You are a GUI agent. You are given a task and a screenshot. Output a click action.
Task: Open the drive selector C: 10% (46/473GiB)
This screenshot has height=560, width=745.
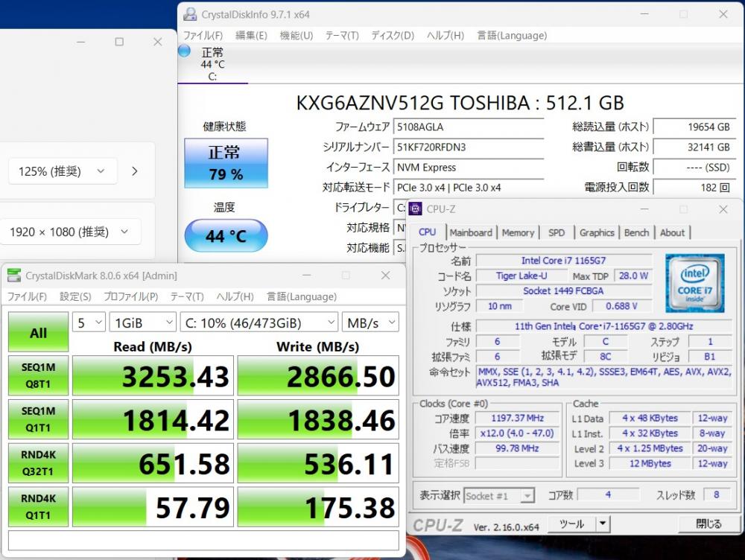pos(259,323)
